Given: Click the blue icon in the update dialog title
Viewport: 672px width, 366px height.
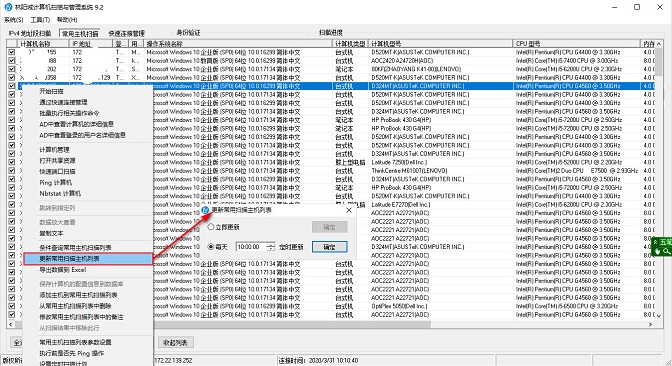Looking at the screenshot, I should tap(206, 210).
